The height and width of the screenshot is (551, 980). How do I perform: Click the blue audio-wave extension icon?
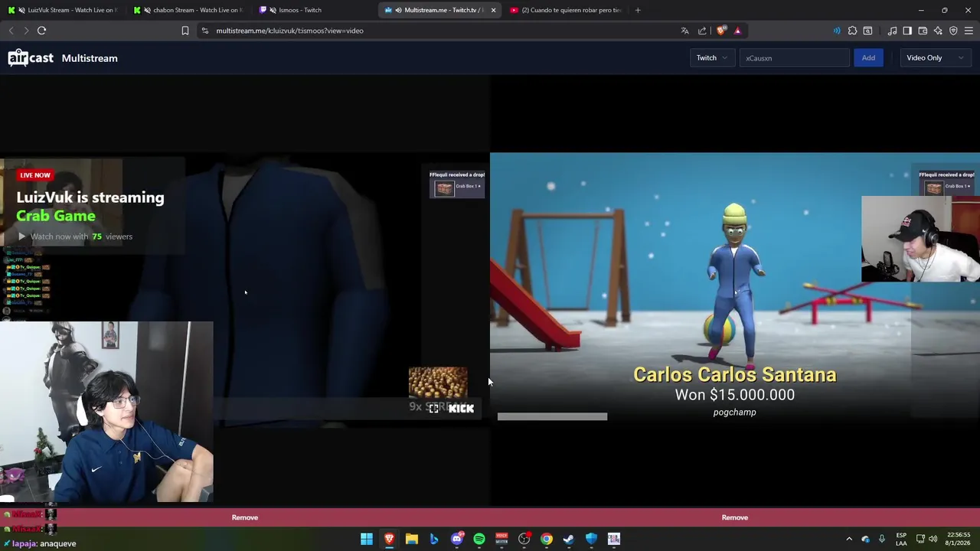pos(837,31)
